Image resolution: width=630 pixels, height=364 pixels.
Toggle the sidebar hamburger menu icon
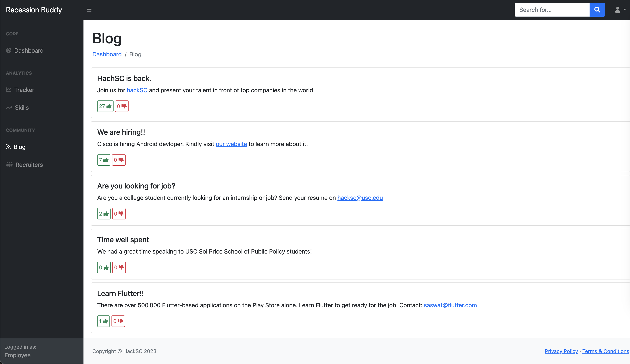(x=89, y=10)
